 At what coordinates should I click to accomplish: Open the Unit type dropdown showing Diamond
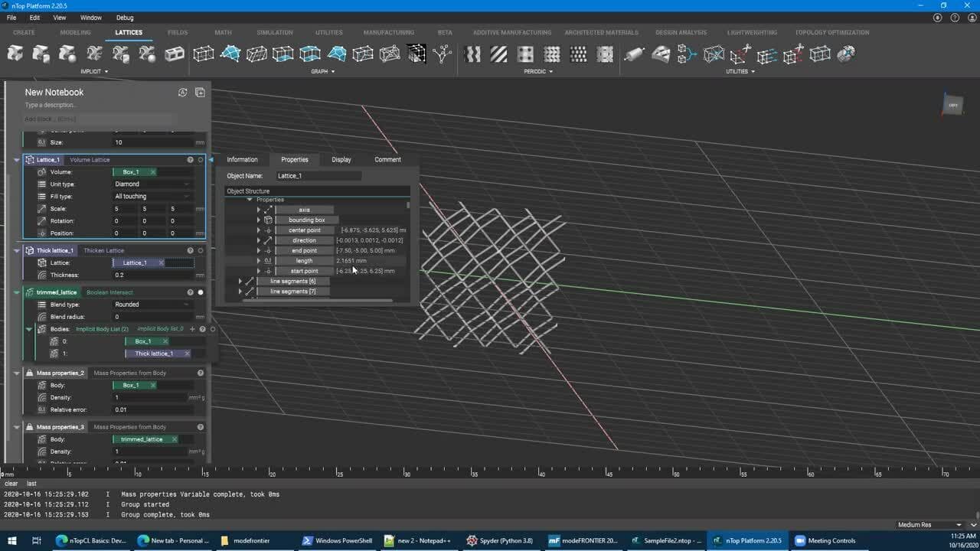tap(152, 184)
